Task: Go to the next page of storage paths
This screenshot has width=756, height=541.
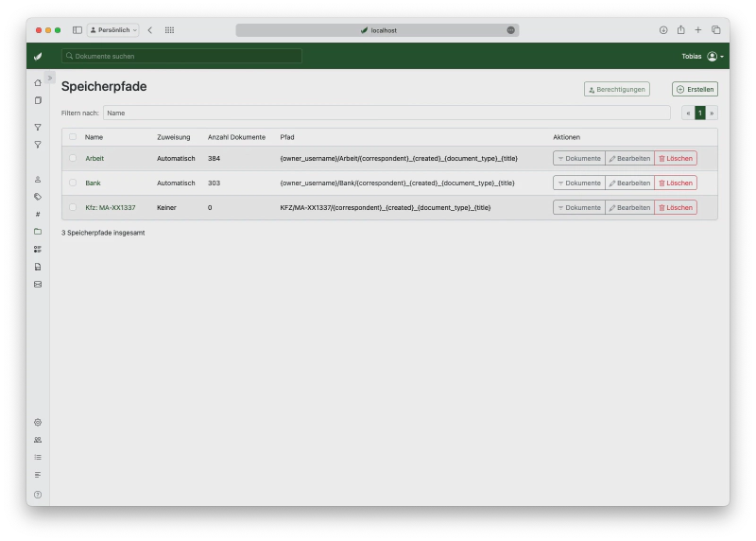Action: click(712, 113)
